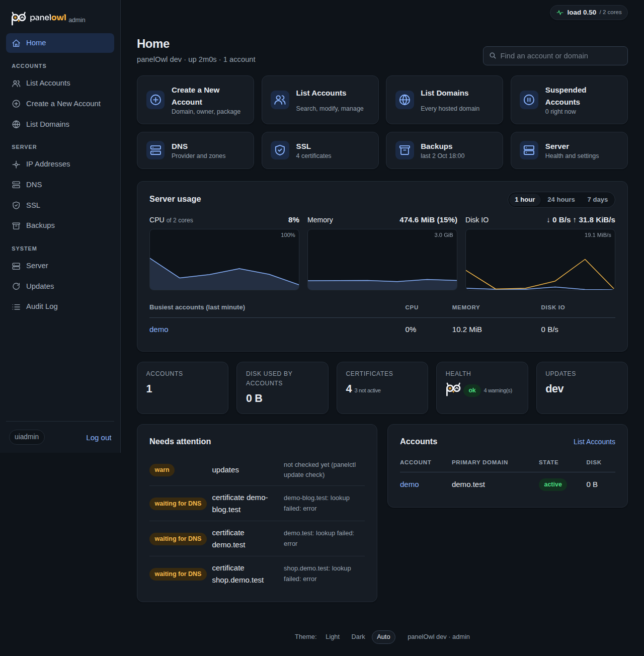The image size is (644, 656).
Task: Click Log out link
Action: (99, 438)
